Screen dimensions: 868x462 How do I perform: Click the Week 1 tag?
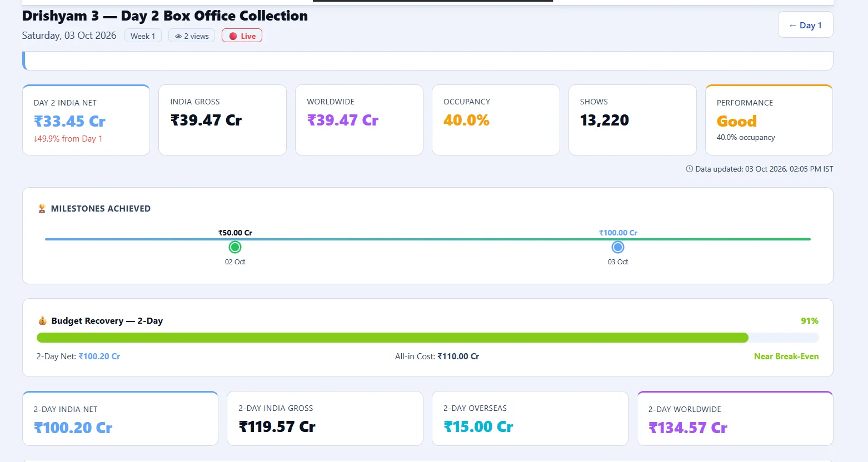143,36
